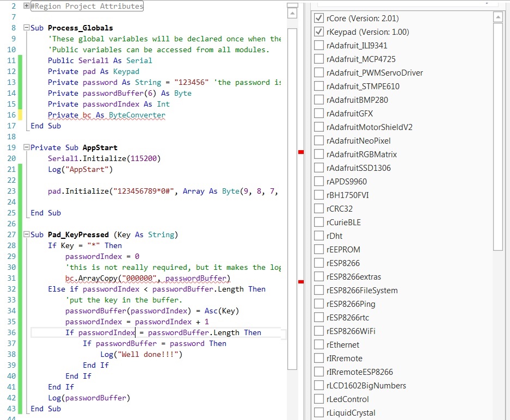Screen dimensions: 510x420
Task: Enable the rEthernet library
Action: 319,344
